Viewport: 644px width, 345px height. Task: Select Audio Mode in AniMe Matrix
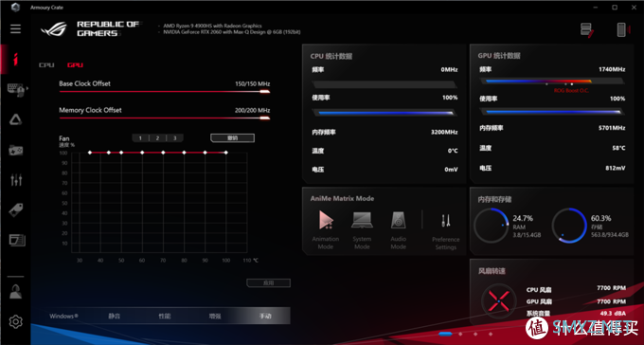(x=399, y=230)
